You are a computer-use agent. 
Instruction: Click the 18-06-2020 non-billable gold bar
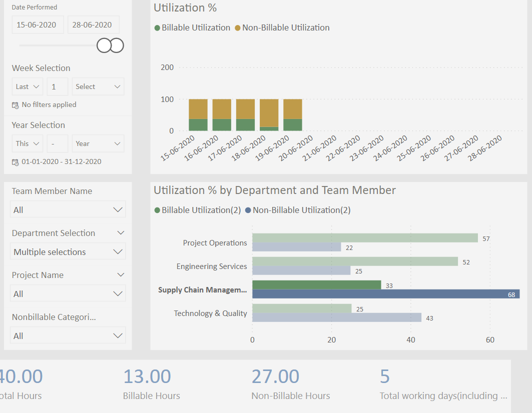click(x=269, y=113)
